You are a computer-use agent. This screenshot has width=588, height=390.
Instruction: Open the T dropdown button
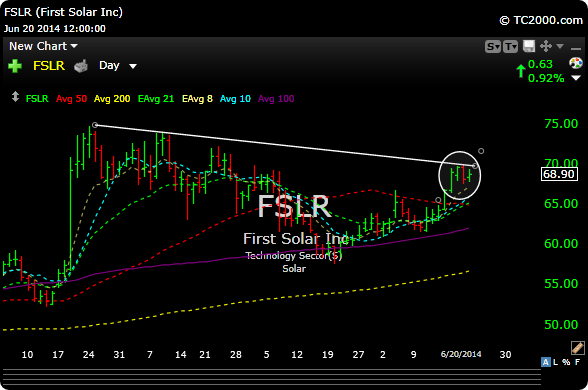[x=510, y=46]
